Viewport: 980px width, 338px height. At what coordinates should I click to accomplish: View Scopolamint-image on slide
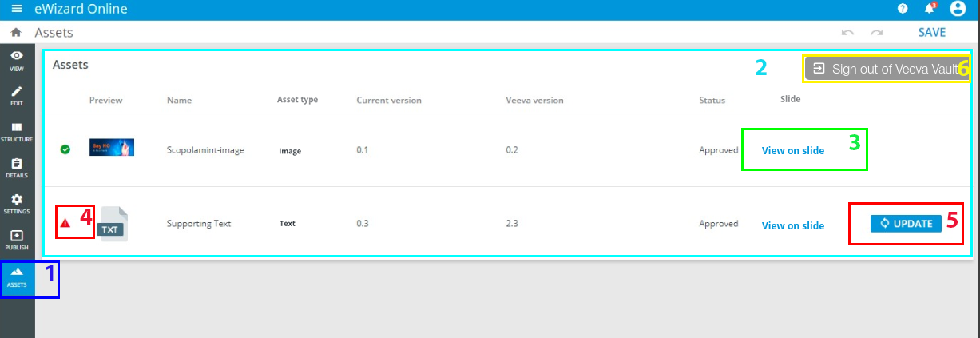[792, 150]
